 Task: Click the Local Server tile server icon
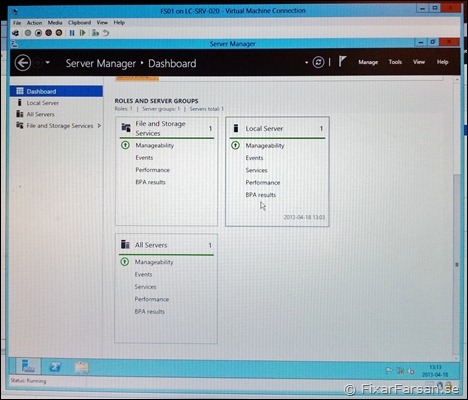(x=236, y=128)
